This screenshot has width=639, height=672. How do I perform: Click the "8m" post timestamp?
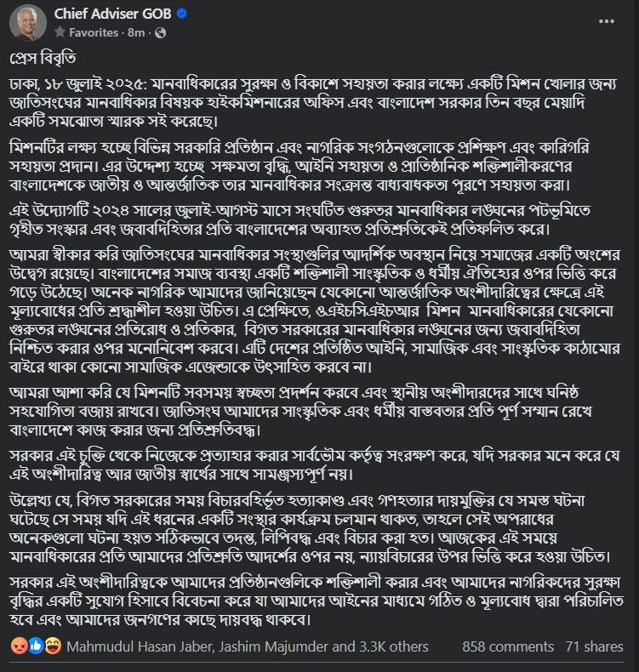tap(136, 32)
